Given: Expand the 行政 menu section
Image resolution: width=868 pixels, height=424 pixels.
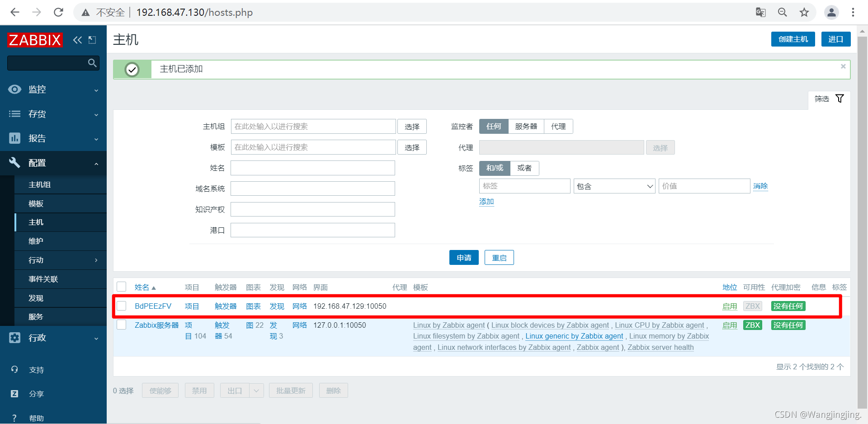Looking at the screenshot, I should [53, 338].
